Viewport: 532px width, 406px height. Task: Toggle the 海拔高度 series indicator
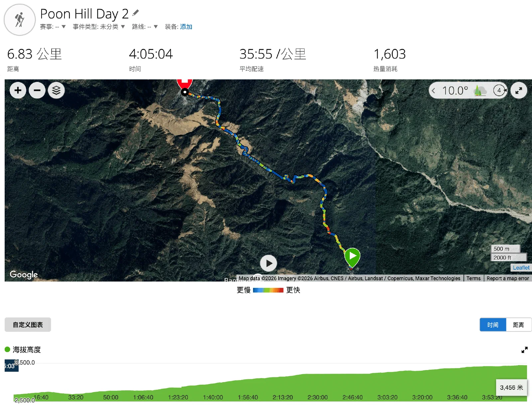pos(7,349)
